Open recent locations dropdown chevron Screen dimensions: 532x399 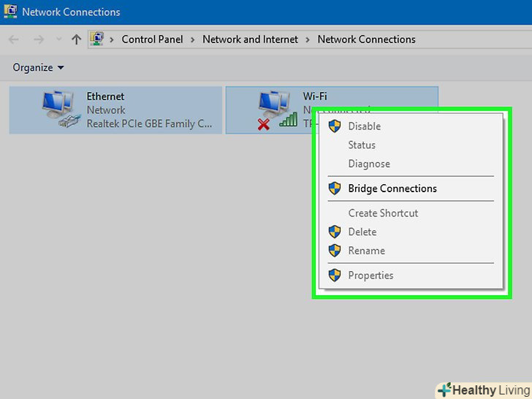[x=59, y=39]
